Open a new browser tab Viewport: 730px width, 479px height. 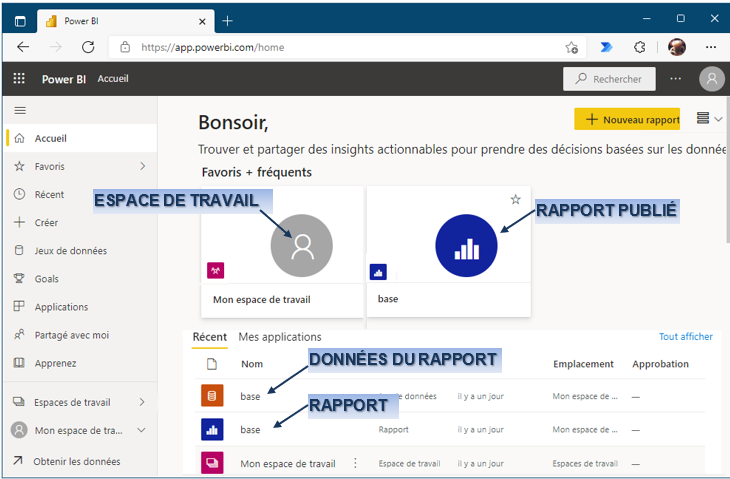click(227, 21)
